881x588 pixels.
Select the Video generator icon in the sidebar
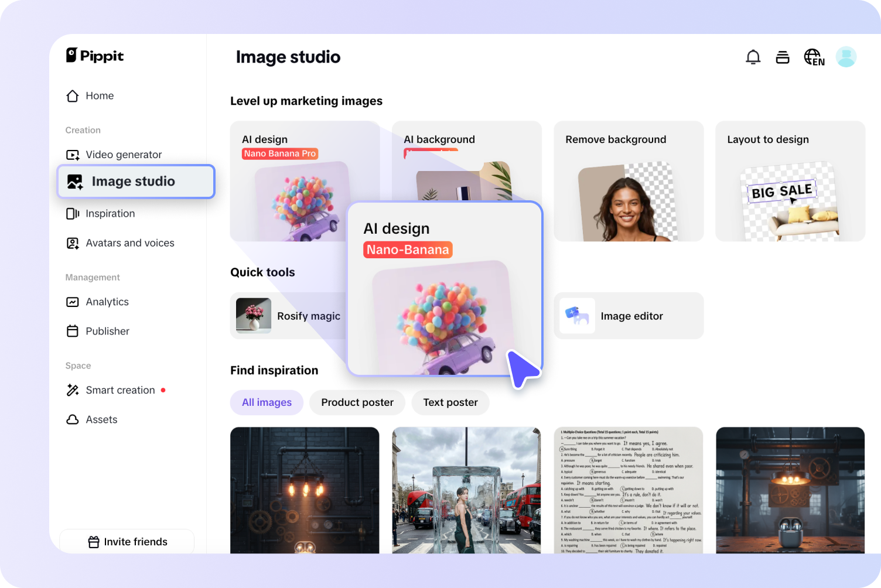[x=73, y=154]
